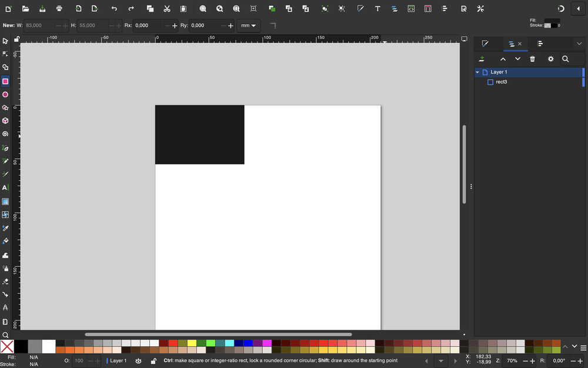Image resolution: width=588 pixels, height=368 pixels.
Task: Open the XML editor
Action: pyautogui.click(x=411, y=9)
